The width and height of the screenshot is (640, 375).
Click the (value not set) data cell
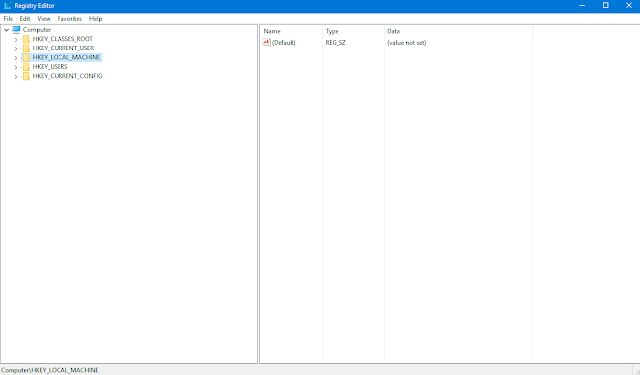click(x=407, y=43)
